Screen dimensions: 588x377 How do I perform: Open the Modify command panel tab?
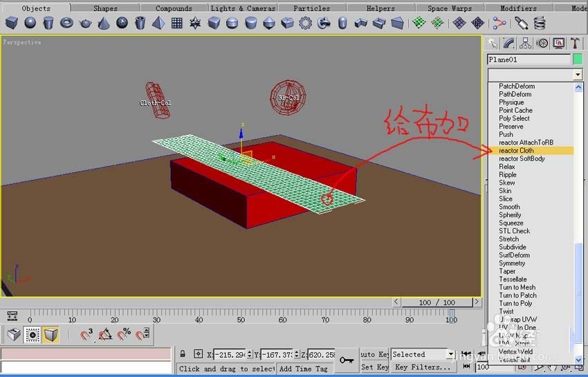point(508,44)
